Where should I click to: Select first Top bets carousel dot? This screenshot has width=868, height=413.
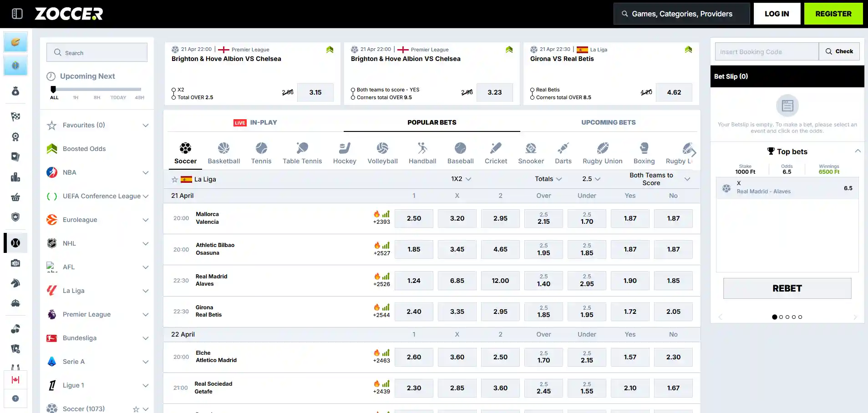pyautogui.click(x=775, y=317)
